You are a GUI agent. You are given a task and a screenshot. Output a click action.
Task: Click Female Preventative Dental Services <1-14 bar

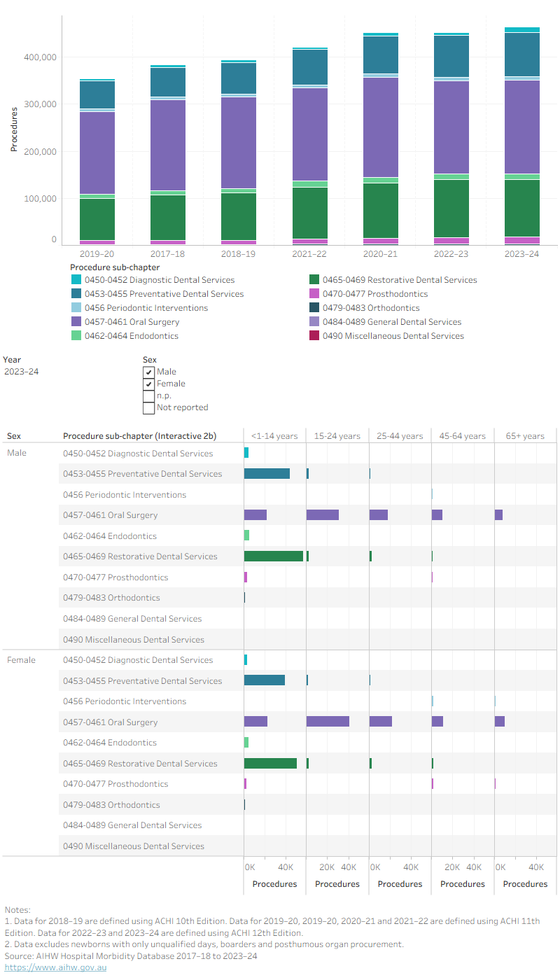tap(265, 680)
